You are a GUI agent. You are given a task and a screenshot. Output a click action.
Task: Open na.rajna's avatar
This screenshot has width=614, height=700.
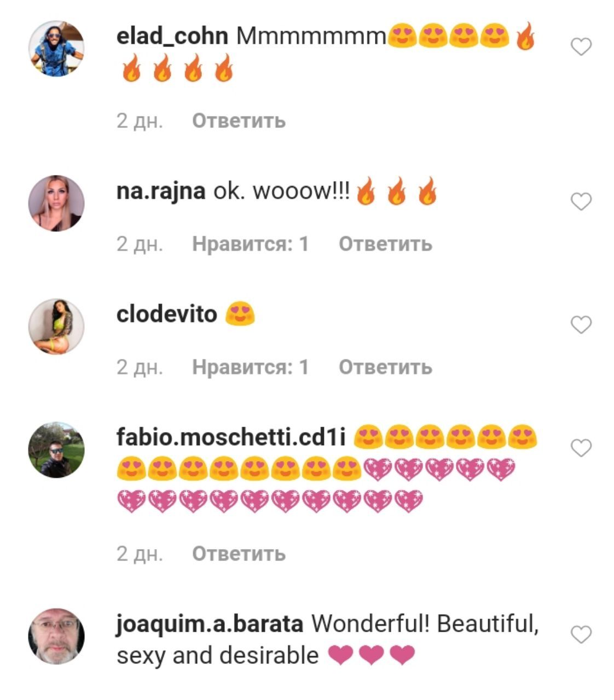pyautogui.click(x=56, y=203)
